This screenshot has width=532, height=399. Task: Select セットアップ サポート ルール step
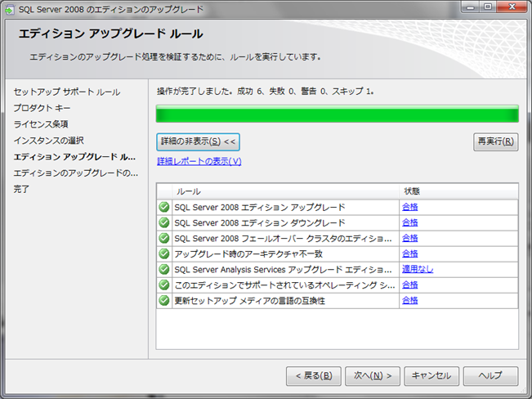pyautogui.click(x=67, y=92)
